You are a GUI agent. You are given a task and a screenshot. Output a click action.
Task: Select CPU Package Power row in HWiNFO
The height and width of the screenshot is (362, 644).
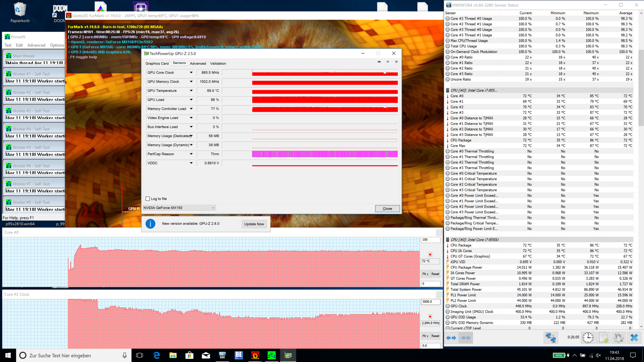click(539, 267)
